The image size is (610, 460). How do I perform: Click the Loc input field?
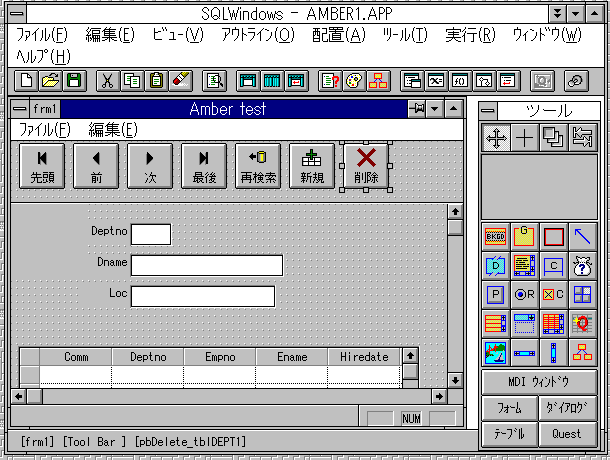click(x=203, y=297)
